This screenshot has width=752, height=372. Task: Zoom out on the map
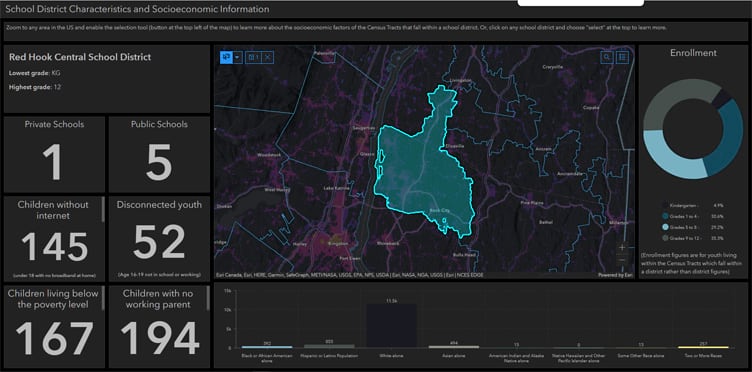click(622, 259)
